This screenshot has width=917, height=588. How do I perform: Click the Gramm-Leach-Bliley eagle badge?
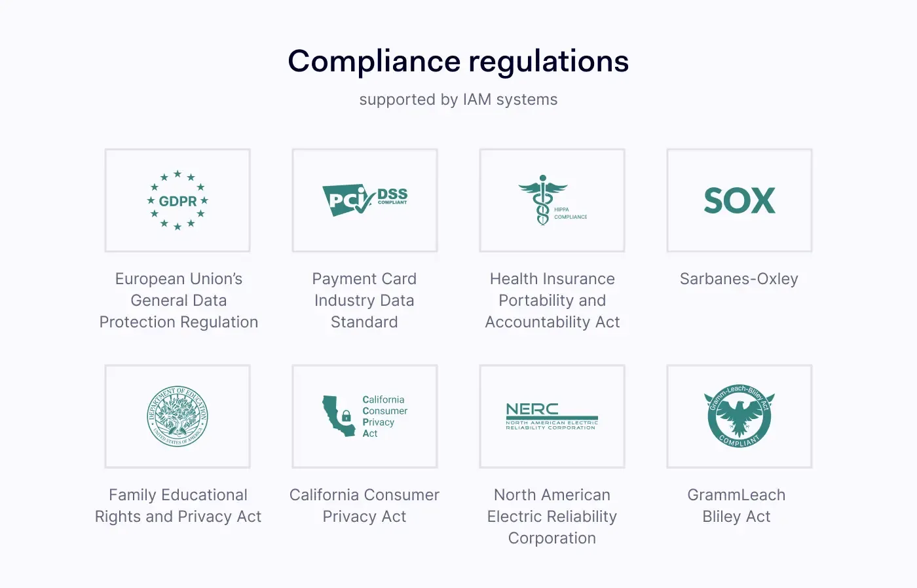coord(739,416)
